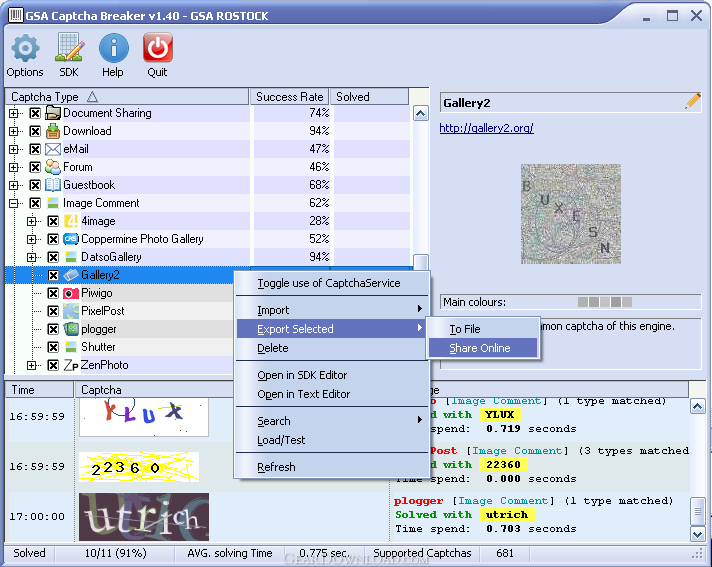Toggle the Forum checkbox

coord(35,167)
